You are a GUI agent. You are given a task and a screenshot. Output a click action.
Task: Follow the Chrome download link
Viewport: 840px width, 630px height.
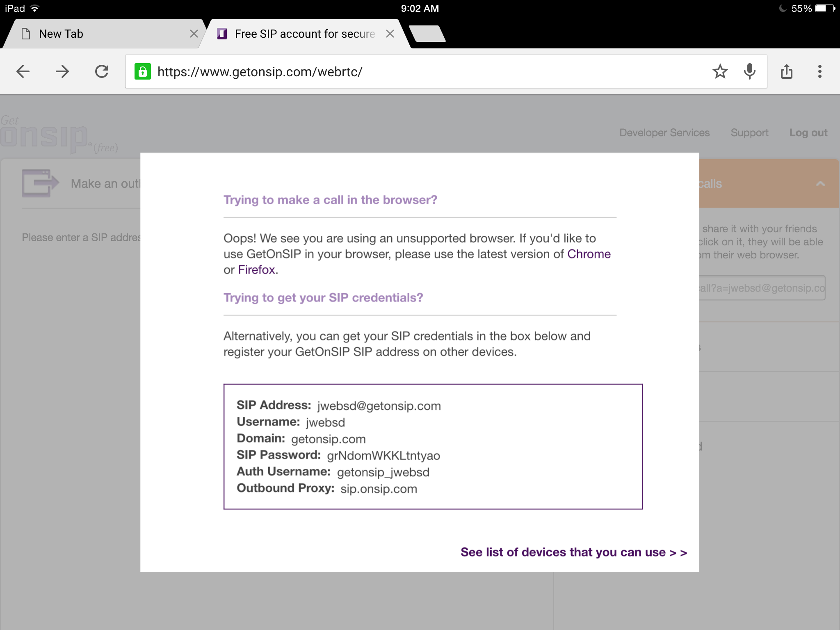(x=589, y=254)
